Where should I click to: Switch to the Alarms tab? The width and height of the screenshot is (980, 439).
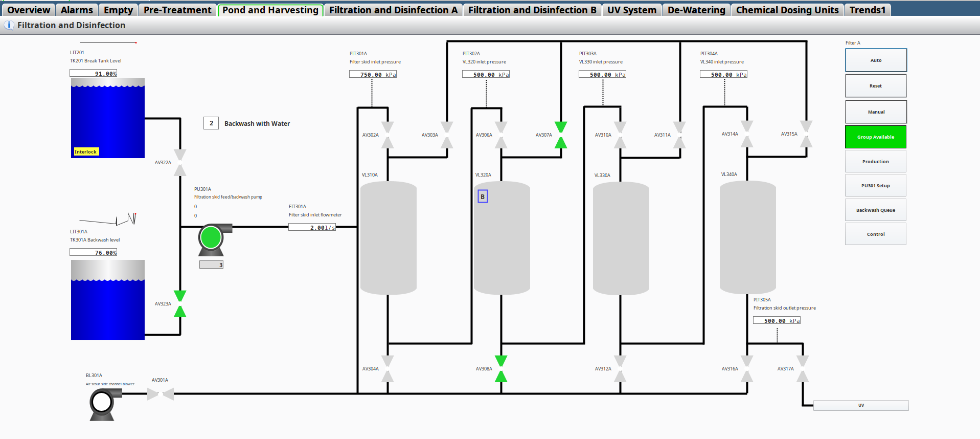coord(77,10)
